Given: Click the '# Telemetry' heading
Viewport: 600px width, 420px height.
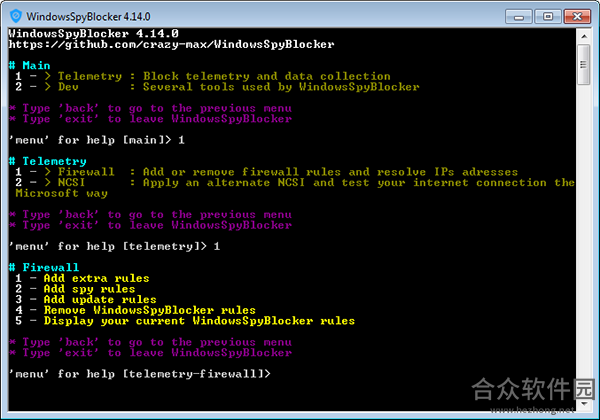Looking at the screenshot, I should pyautogui.click(x=47, y=161).
